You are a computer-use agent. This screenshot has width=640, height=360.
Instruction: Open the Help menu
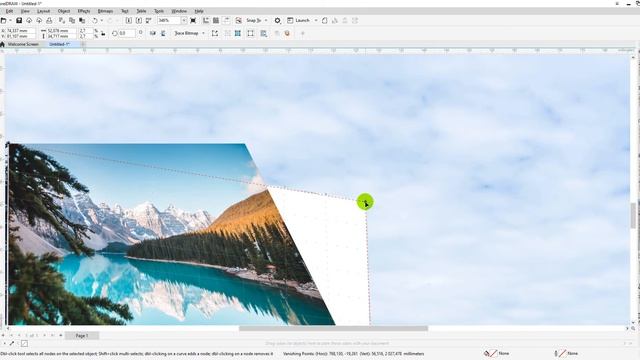click(199, 11)
